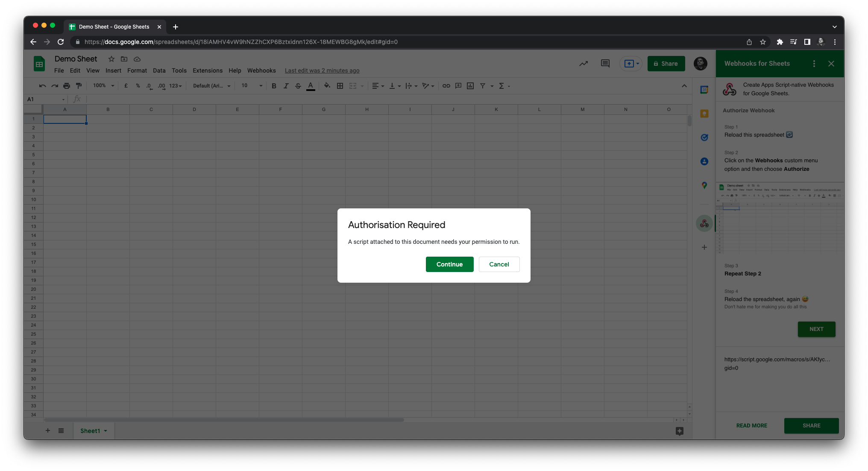Image resolution: width=868 pixels, height=471 pixels.
Task: Select the Extensions menu item
Action: 207,70
